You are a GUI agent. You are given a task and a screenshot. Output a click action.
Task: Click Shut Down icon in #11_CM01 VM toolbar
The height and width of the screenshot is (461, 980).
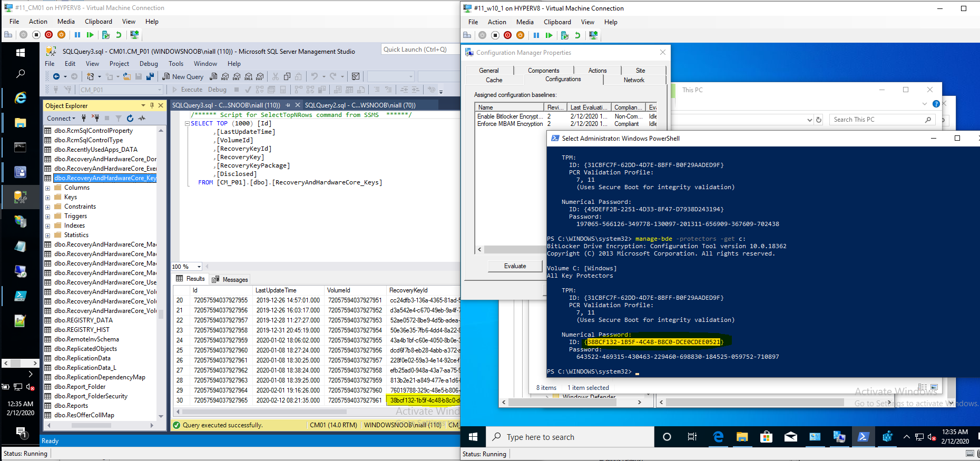(49, 35)
